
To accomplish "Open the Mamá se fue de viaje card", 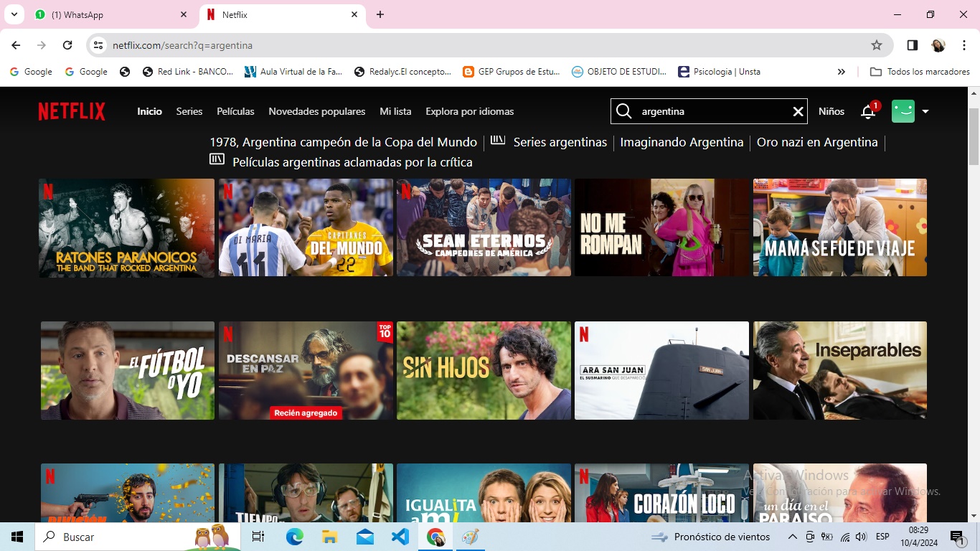I will pos(840,227).
